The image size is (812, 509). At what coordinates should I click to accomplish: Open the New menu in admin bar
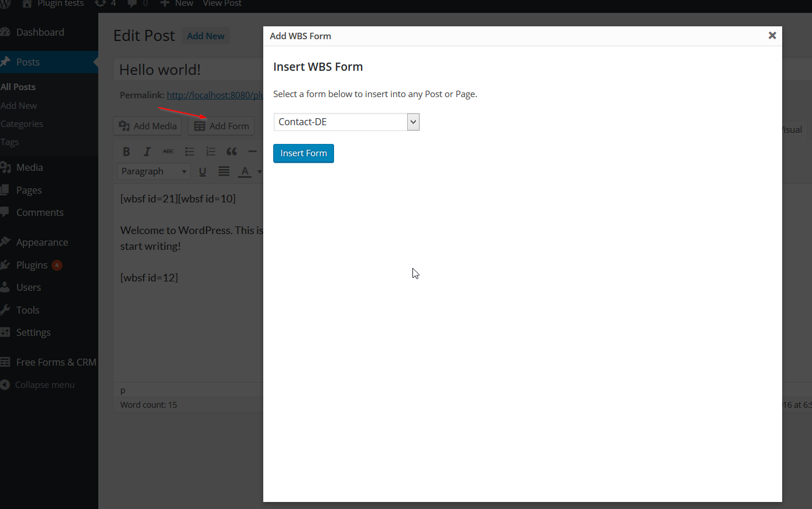pos(177,4)
